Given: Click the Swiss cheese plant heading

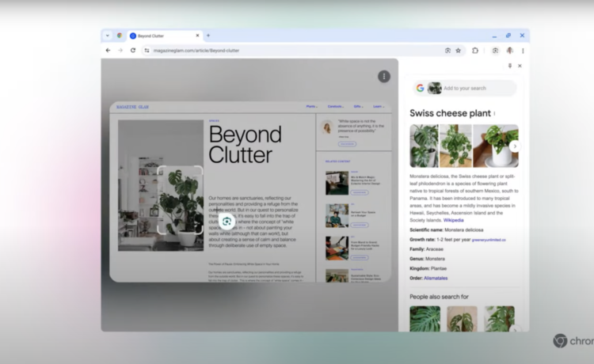Looking at the screenshot, I should pyautogui.click(x=450, y=113).
